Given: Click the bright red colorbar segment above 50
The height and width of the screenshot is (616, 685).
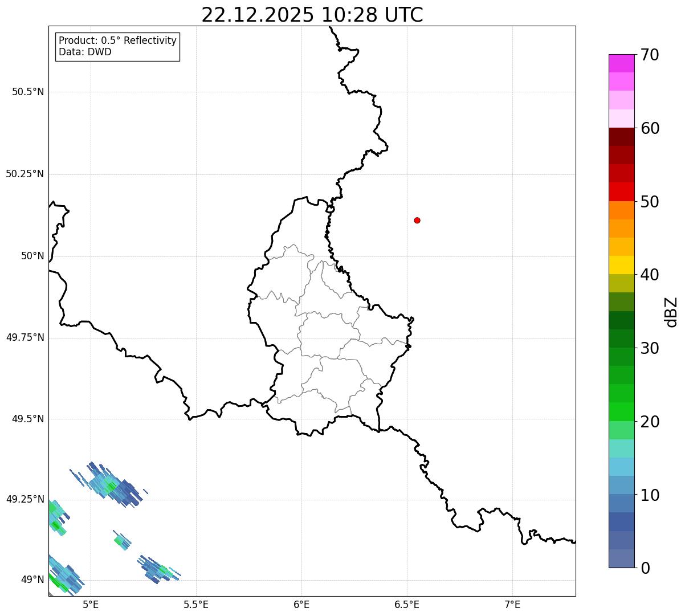Looking at the screenshot, I should click(x=621, y=191).
